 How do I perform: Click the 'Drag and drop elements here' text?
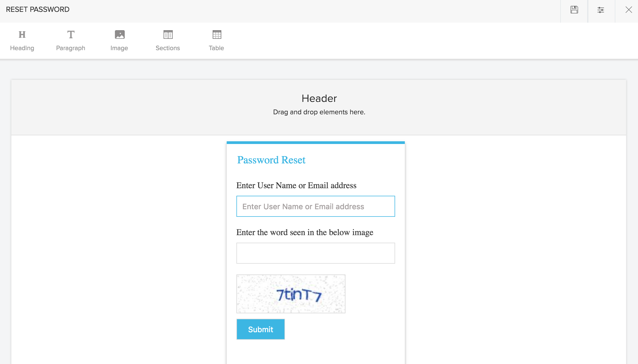[x=319, y=112]
